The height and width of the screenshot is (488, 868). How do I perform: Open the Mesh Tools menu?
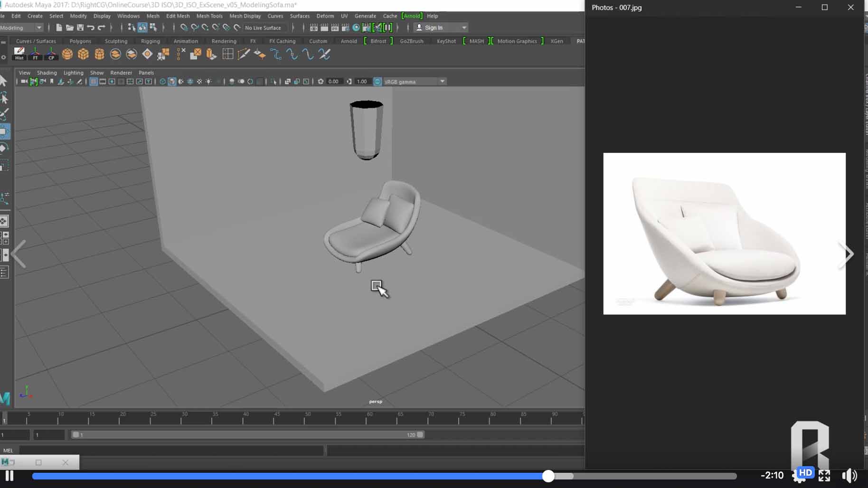coord(209,16)
